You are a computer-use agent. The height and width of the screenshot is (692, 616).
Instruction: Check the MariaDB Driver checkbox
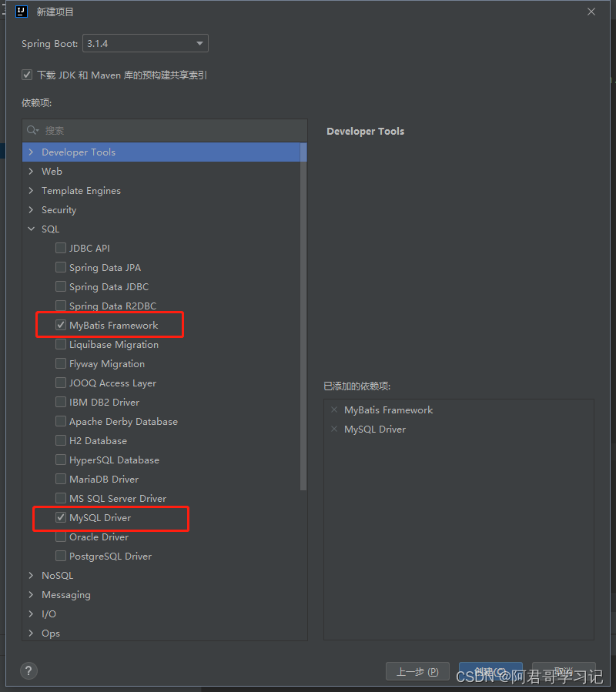(61, 479)
